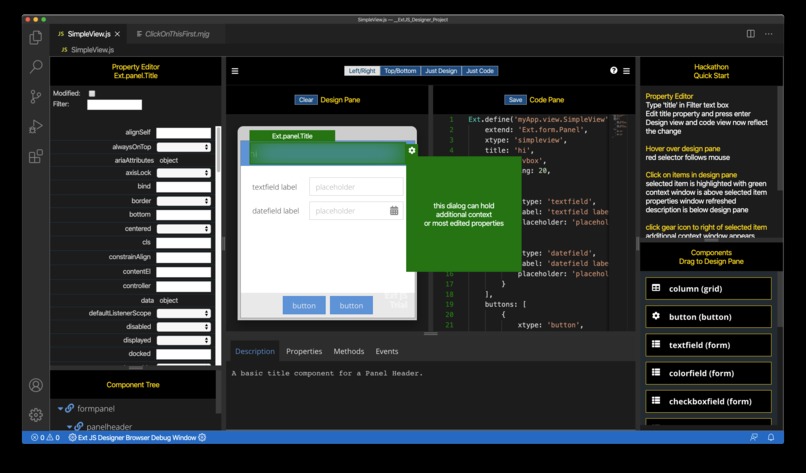The height and width of the screenshot is (473, 806).
Task: Click the cls property input
Action: coord(184,243)
